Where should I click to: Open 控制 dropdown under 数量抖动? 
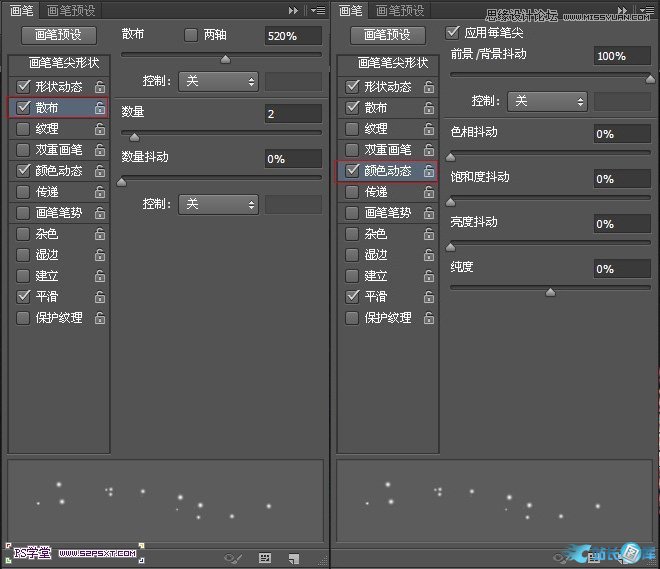point(218,204)
